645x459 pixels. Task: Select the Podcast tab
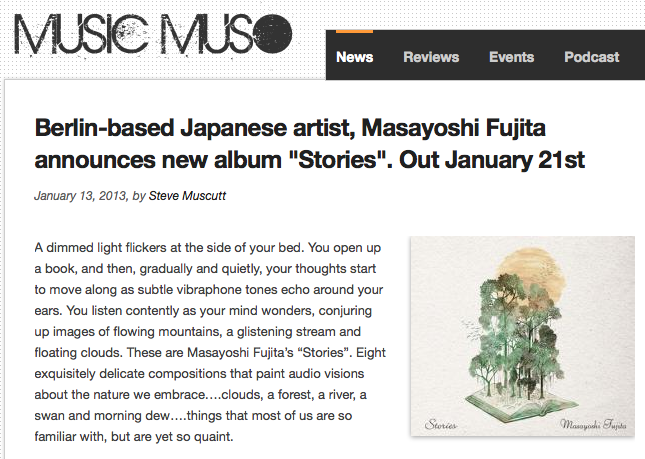coord(592,57)
